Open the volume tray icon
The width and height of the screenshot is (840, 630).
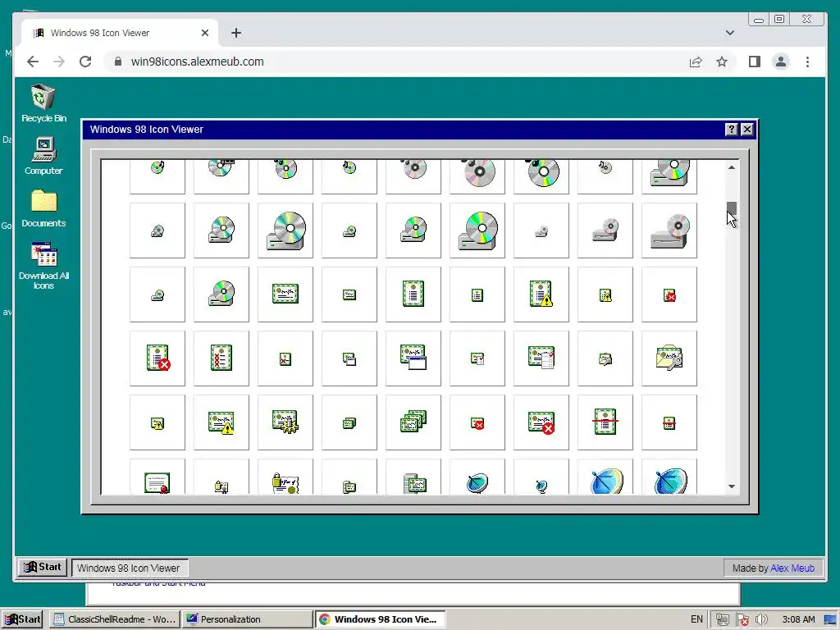(x=760, y=619)
